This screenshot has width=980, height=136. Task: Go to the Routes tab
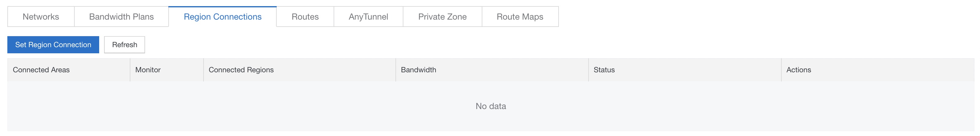pyautogui.click(x=305, y=17)
